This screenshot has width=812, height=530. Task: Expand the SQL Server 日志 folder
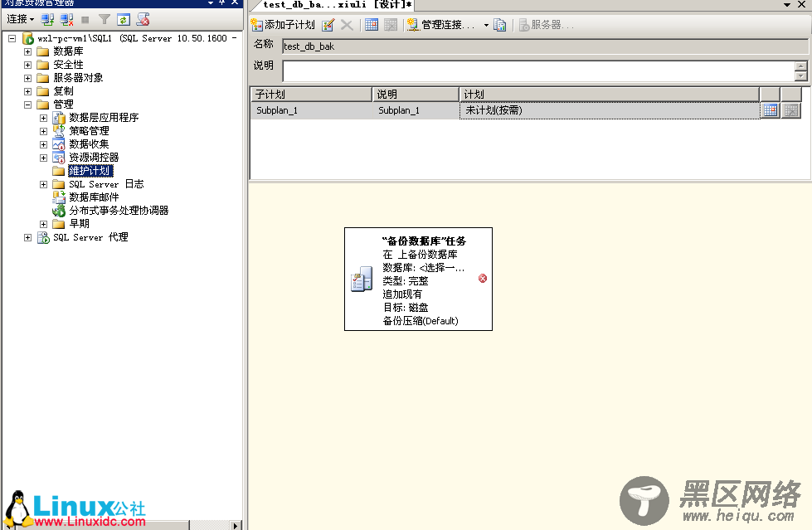pyautogui.click(x=43, y=184)
